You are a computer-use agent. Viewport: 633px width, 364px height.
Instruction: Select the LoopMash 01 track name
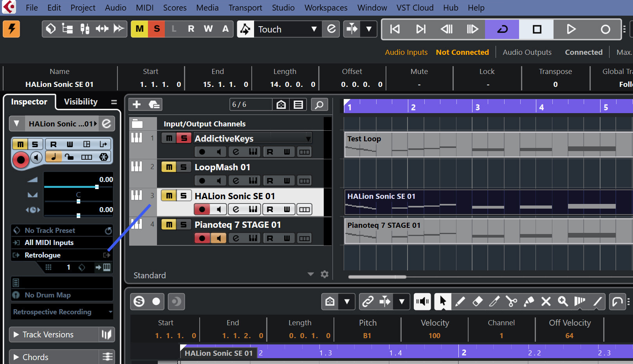[222, 167]
